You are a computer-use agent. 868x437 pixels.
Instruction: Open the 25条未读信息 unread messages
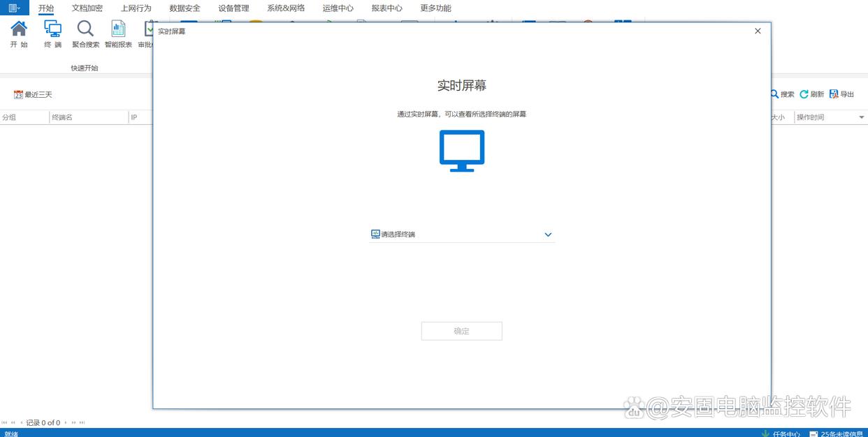[x=837, y=434]
